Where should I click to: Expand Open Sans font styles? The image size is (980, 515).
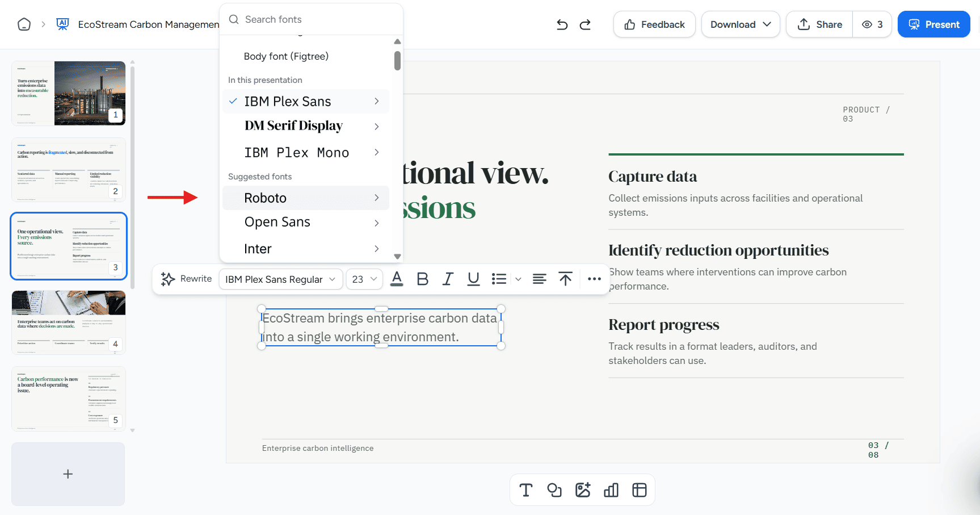click(377, 223)
